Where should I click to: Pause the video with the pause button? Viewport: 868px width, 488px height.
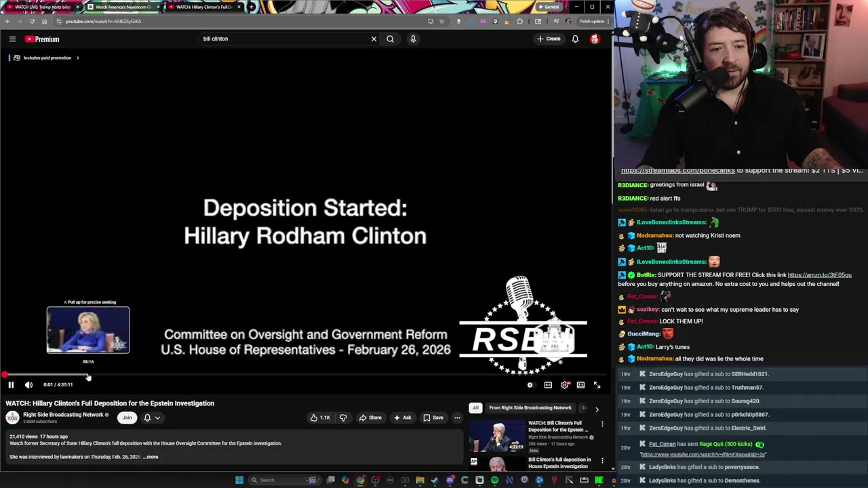click(11, 385)
